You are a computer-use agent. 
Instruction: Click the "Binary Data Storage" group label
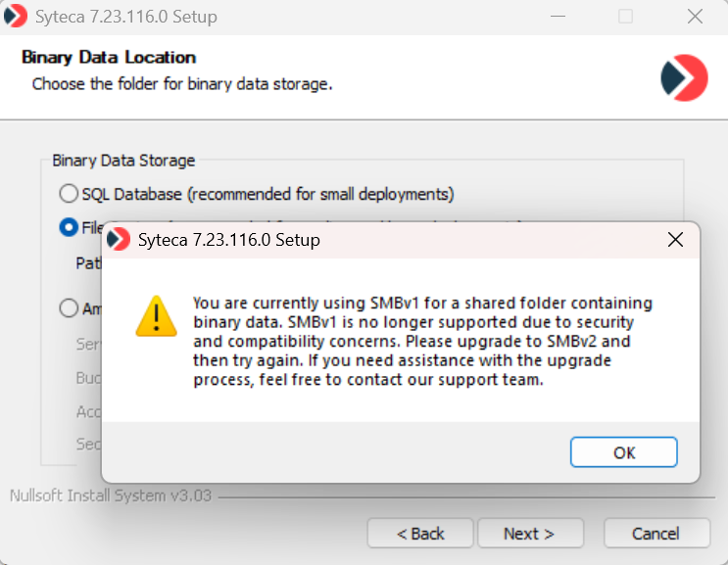[x=123, y=161]
